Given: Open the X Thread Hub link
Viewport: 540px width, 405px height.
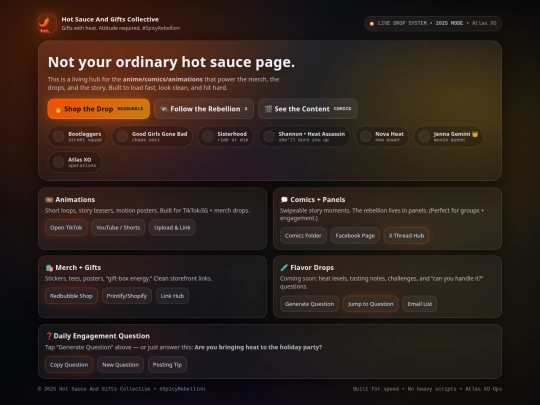Looking at the screenshot, I should (x=406, y=236).
